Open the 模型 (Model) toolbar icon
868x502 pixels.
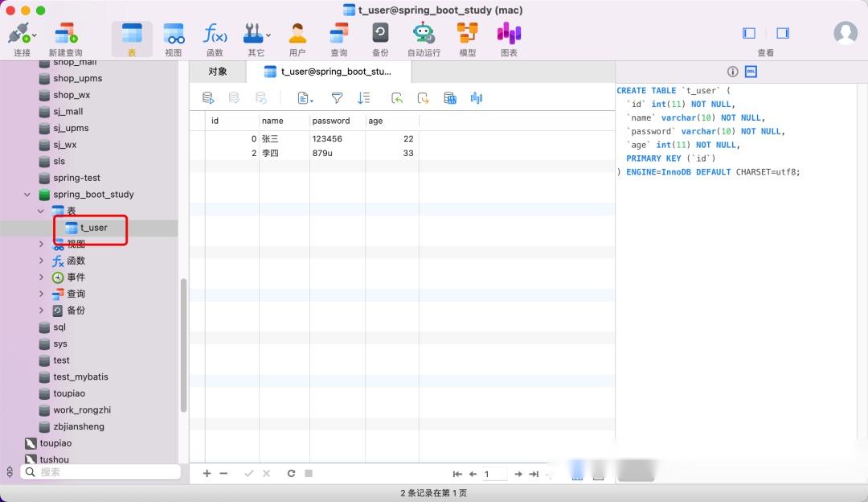(467, 36)
